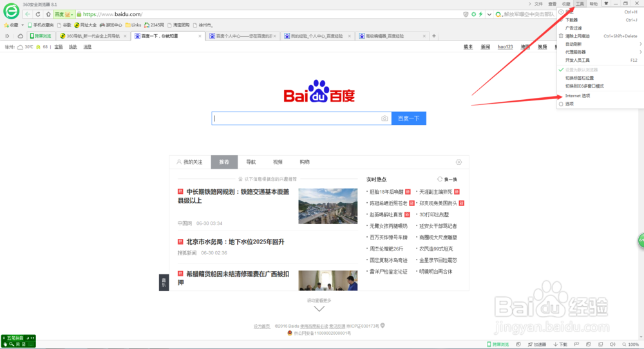Open the 文件 menu
Image resolution: width=644 pixels, height=349 pixels.
coord(538,4)
